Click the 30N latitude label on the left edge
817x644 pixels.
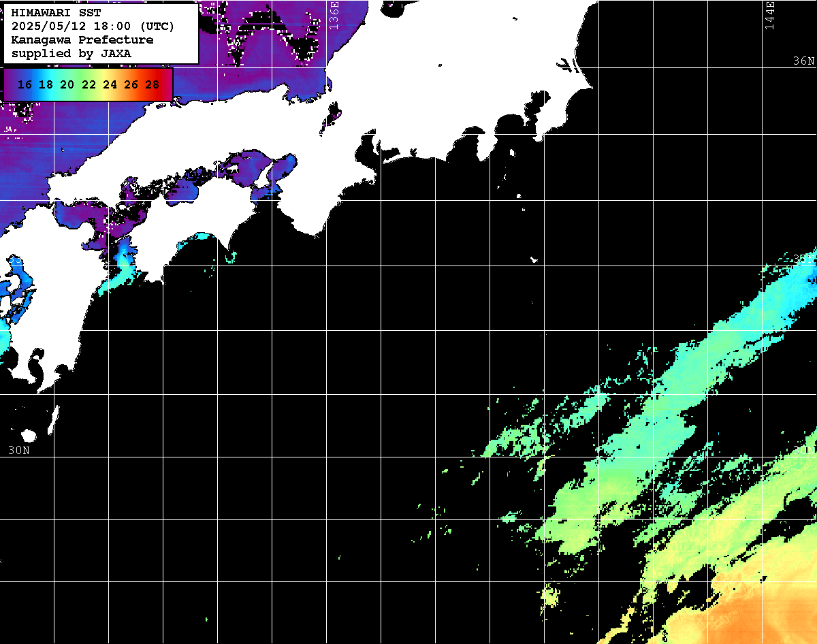(19, 450)
